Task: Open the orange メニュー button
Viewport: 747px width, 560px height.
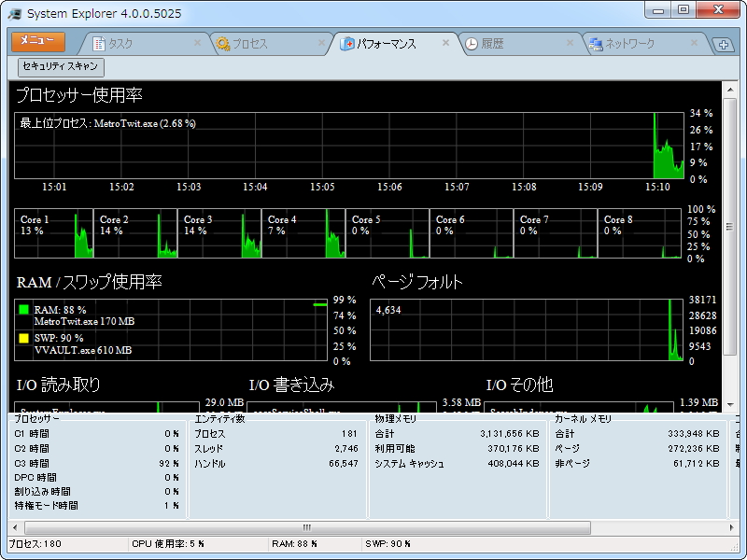Action: (38, 41)
